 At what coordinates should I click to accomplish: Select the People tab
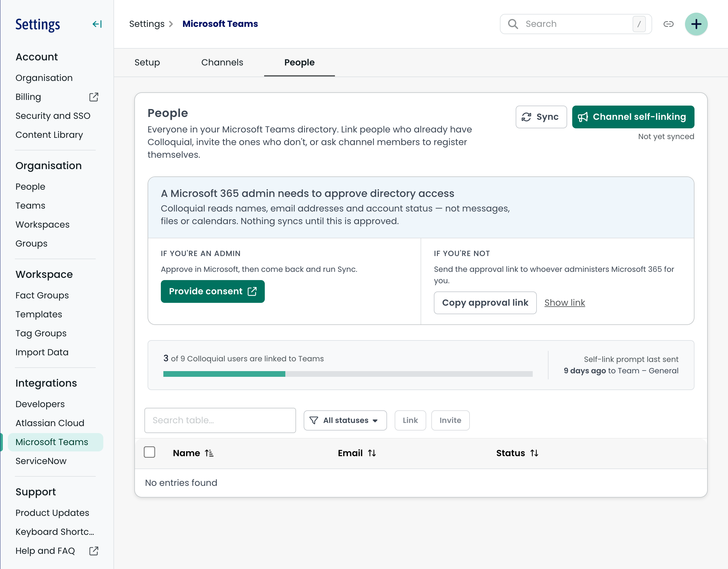[299, 62]
